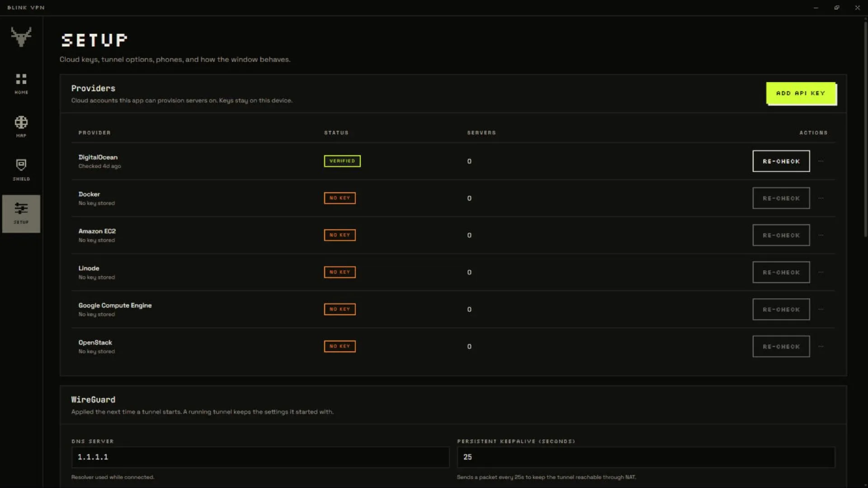This screenshot has width=868, height=488.
Task: Click the Providers section heading
Action: (93, 89)
